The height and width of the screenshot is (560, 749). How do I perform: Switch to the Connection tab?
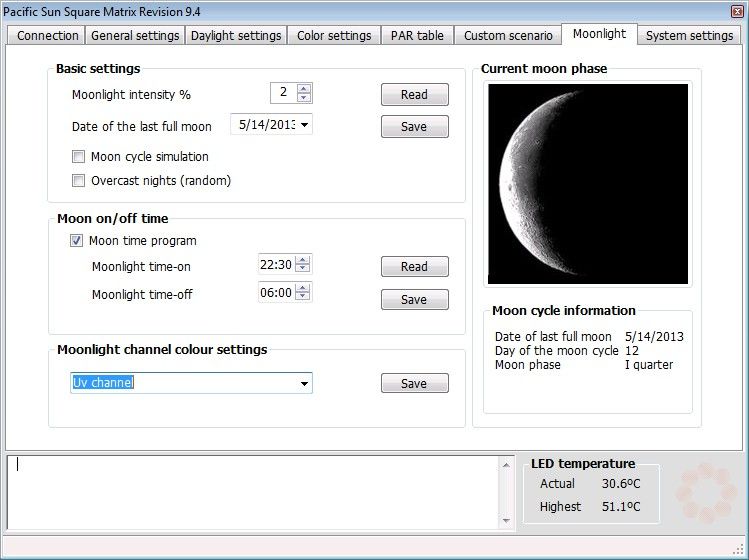pyautogui.click(x=47, y=36)
